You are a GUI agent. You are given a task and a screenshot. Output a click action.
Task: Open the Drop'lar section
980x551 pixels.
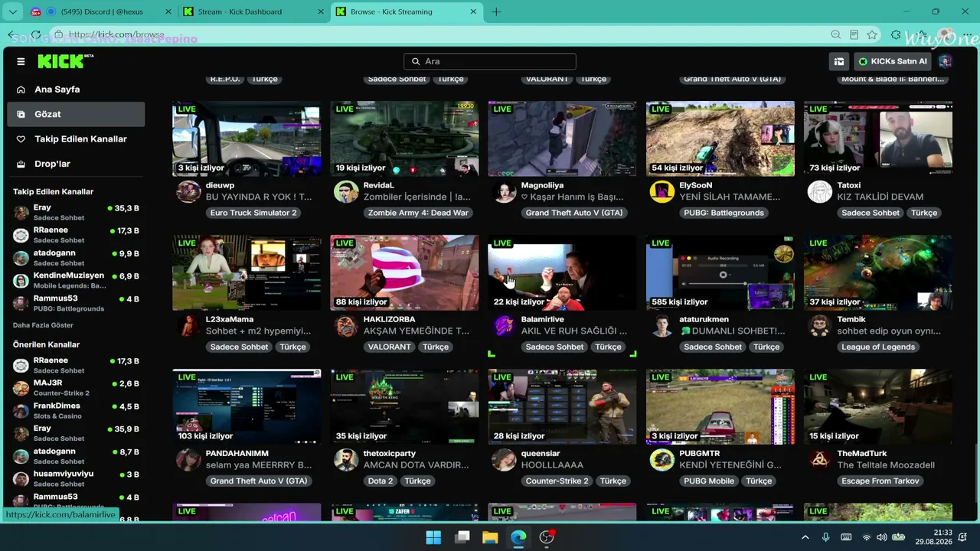(76, 164)
